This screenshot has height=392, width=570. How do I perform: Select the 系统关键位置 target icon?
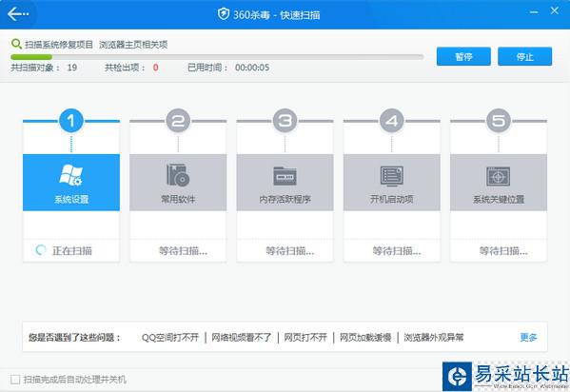point(499,176)
